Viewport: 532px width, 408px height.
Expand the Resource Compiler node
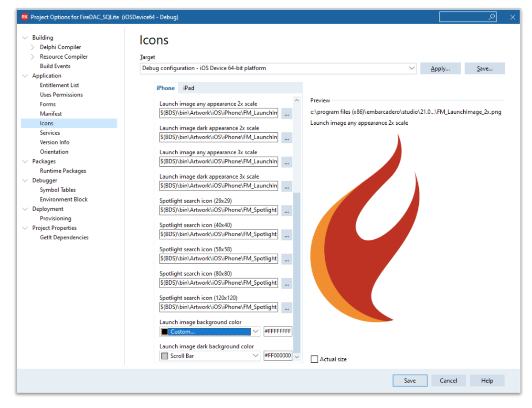[32, 57]
